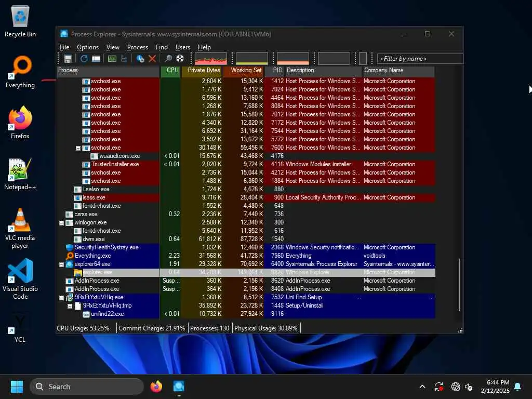The image size is (532, 399).
Task: Show hidden tray icons chevron
Action: click(422, 387)
